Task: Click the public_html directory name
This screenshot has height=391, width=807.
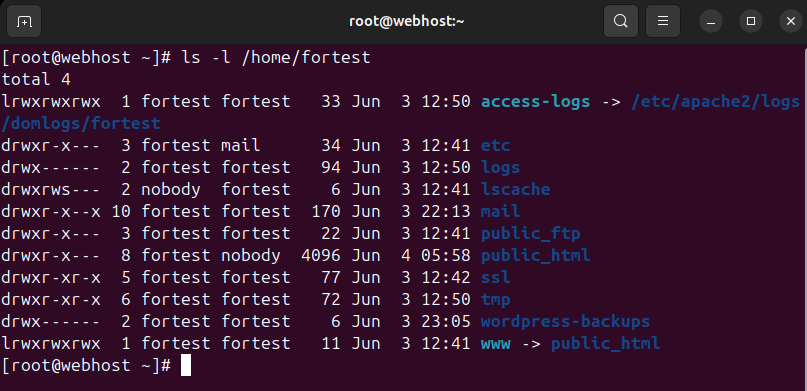Action: (x=535, y=255)
